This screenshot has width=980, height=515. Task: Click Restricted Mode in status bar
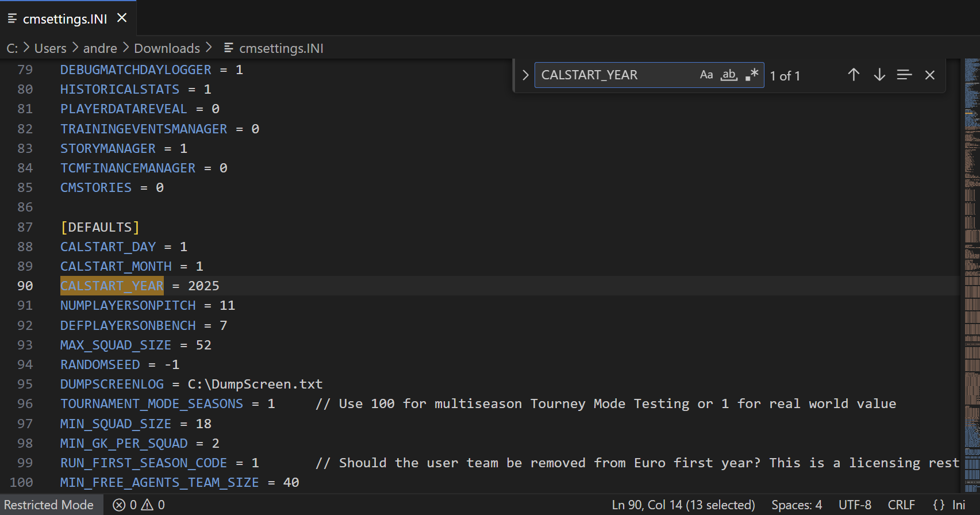click(49, 505)
